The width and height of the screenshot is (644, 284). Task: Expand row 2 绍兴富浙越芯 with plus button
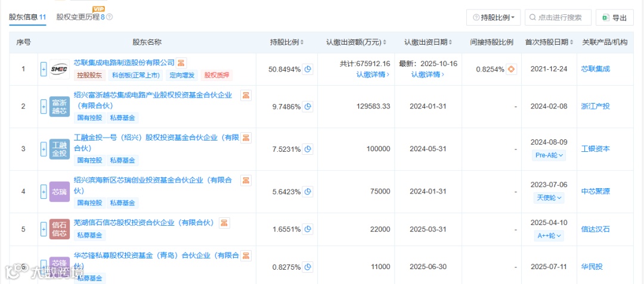click(x=44, y=107)
